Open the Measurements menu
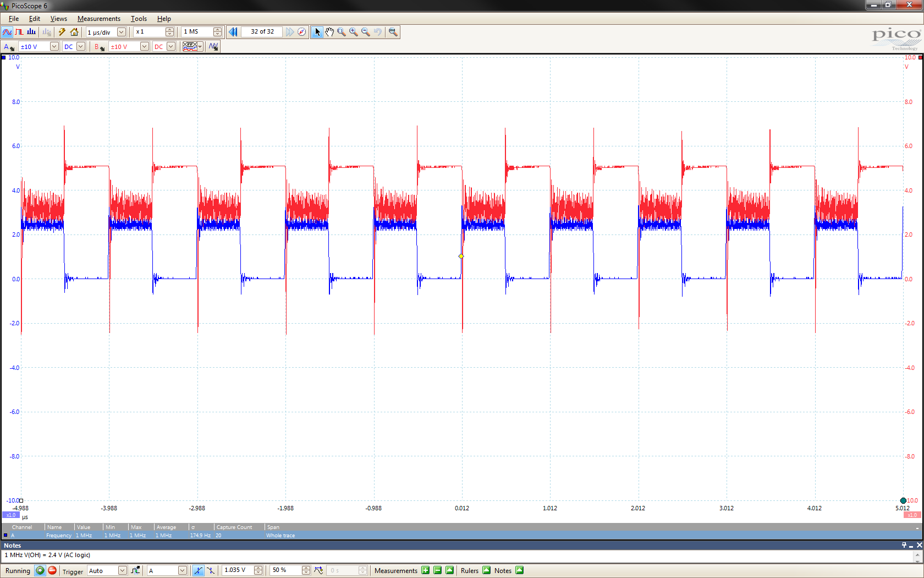 [x=98, y=19]
